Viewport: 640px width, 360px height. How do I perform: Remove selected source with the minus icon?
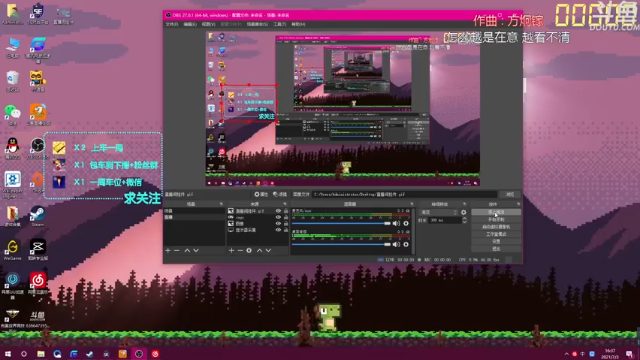tap(240, 250)
